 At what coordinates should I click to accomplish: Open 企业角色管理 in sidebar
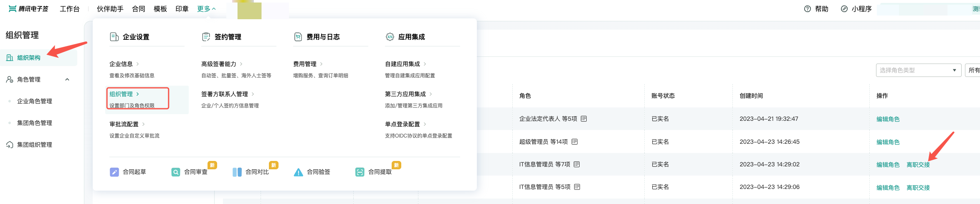tap(35, 101)
